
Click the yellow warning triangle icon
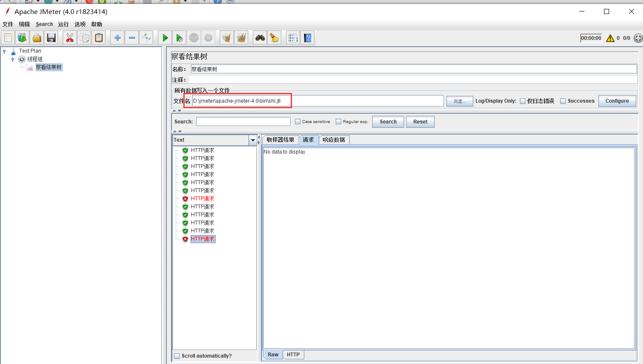[x=610, y=38]
